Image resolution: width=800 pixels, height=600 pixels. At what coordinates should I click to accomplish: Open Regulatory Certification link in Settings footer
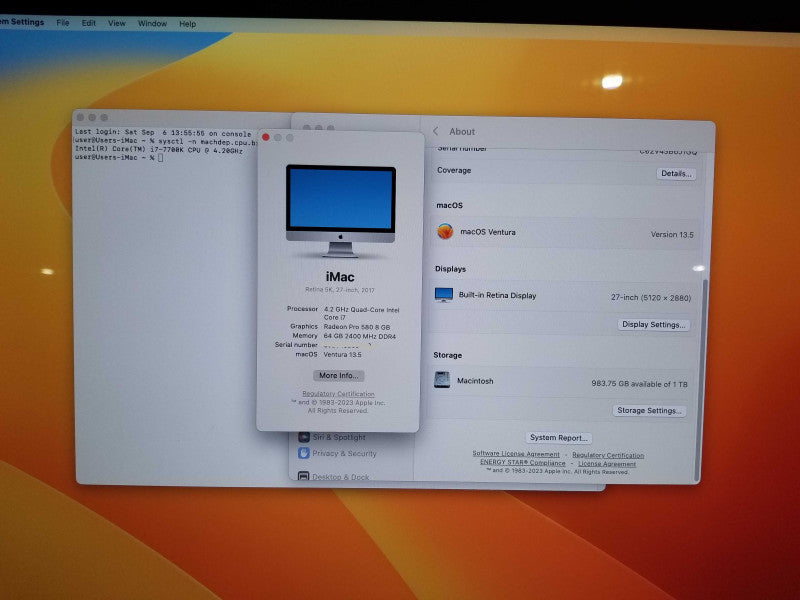tap(608, 455)
